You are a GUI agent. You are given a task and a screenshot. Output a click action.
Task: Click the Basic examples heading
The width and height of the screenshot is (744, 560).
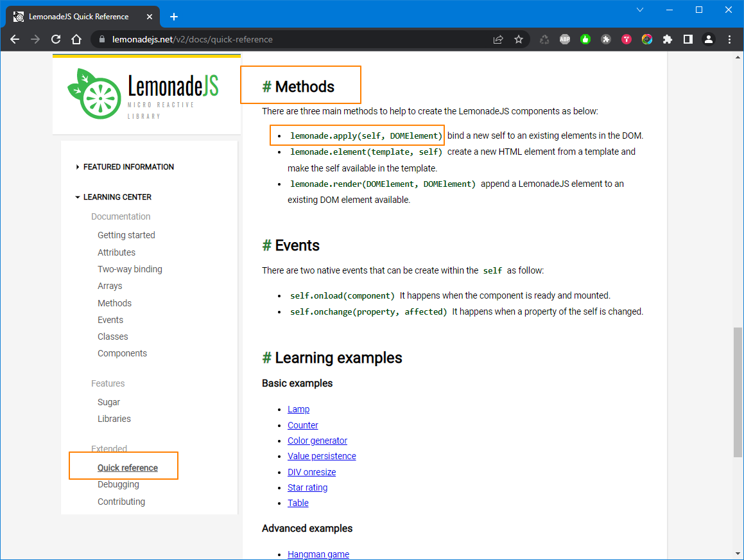click(x=297, y=383)
